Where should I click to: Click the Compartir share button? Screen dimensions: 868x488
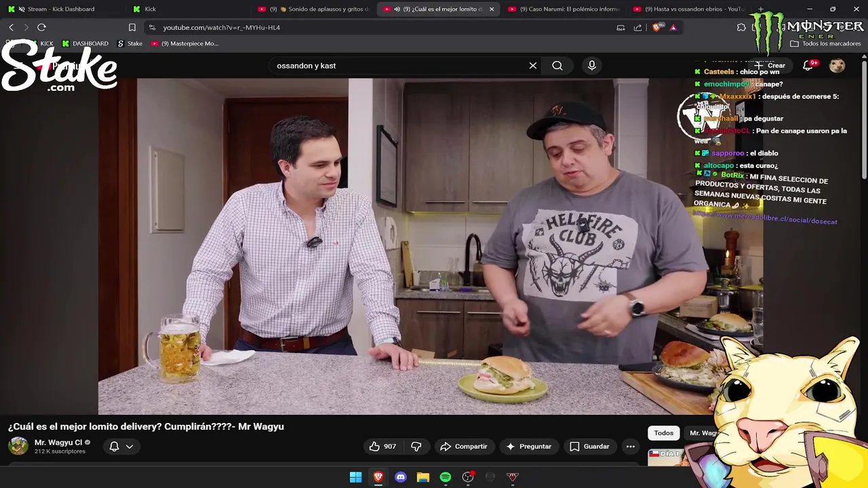point(464,447)
